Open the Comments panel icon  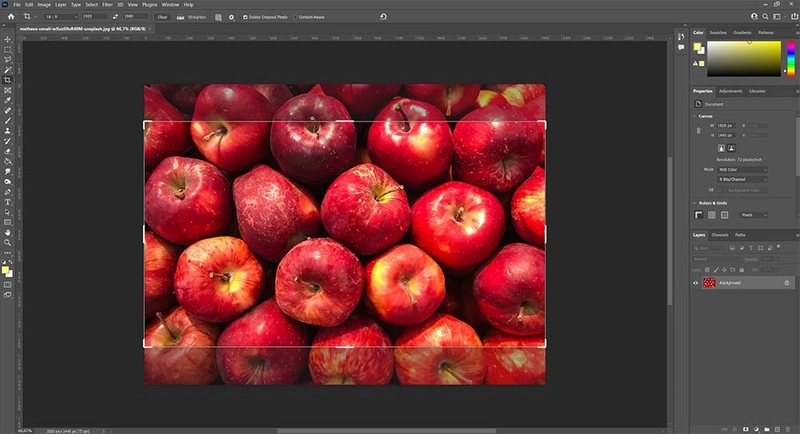click(x=681, y=47)
